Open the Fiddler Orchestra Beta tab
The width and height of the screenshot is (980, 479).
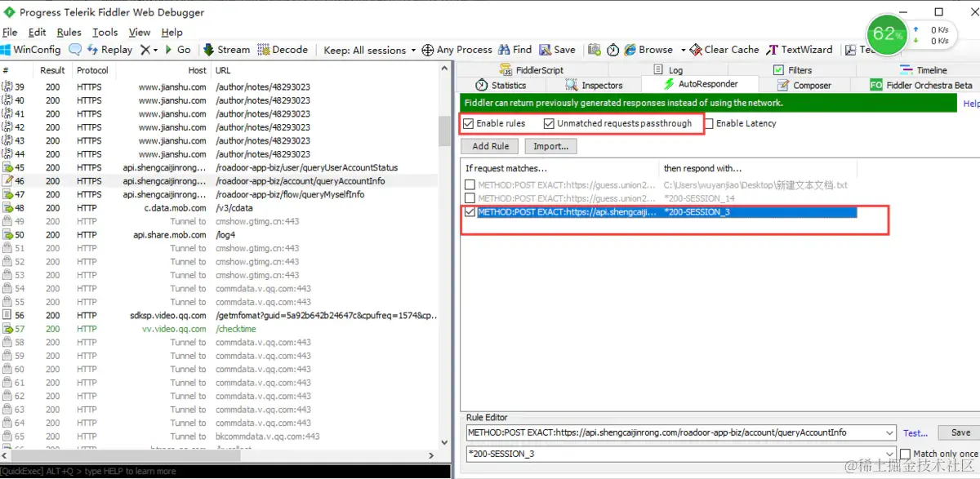click(x=922, y=85)
